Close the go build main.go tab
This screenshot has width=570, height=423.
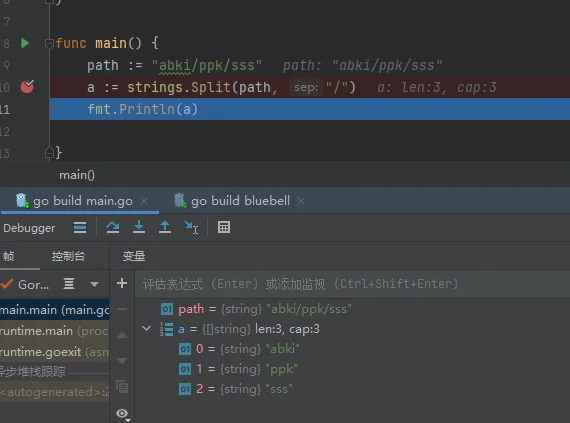144,201
